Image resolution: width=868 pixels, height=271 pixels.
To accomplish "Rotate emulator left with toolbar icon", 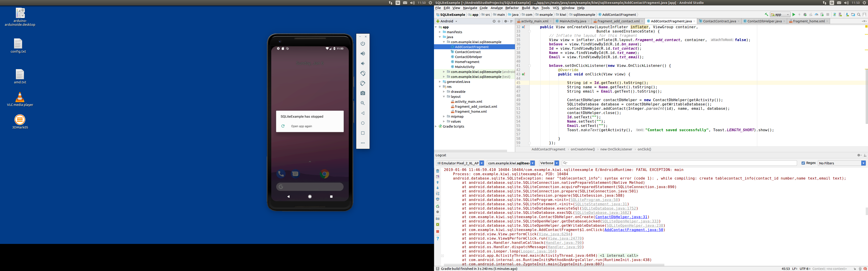I will coord(363,73).
